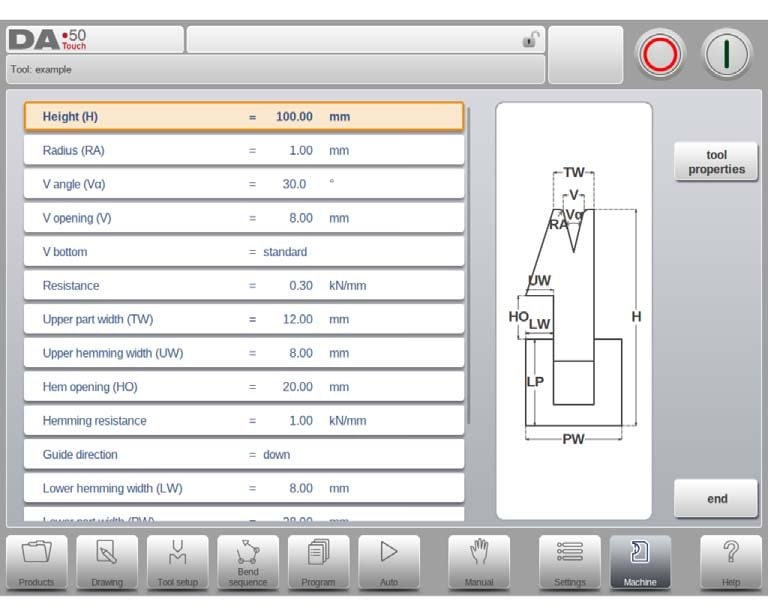The image size is (768, 615).
Task: Open the Drawing mode icon
Action: 107,562
